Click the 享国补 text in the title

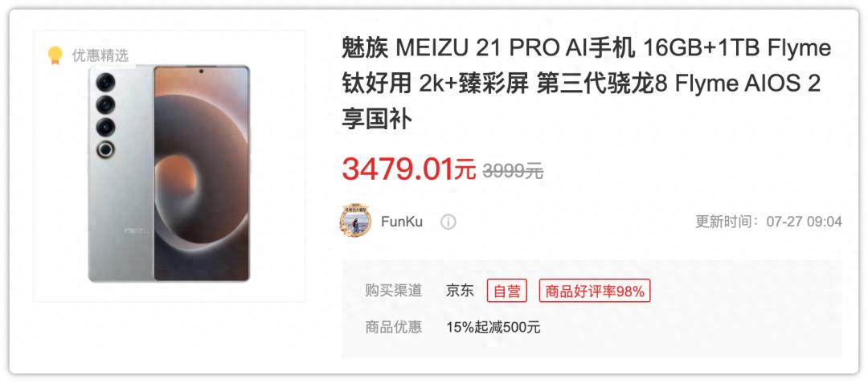pos(377,120)
